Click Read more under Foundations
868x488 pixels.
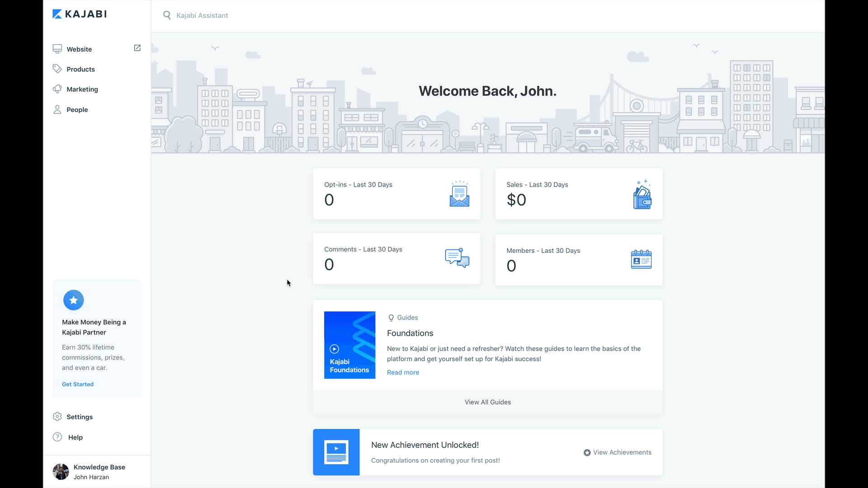click(x=403, y=372)
